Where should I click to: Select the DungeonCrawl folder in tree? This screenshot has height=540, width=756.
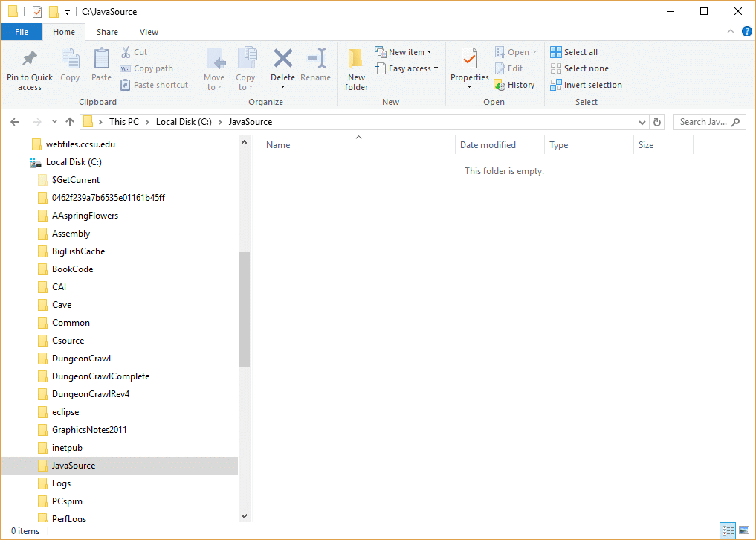[81, 359]
